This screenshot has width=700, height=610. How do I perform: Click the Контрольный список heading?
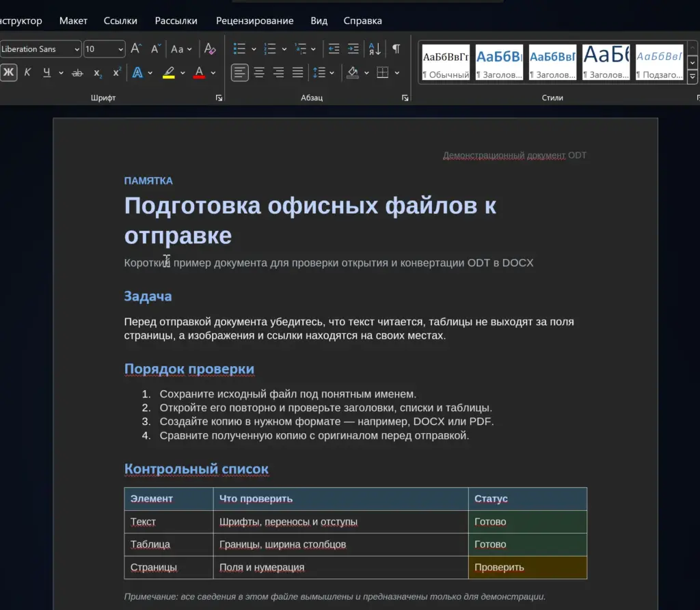tap(196, 469)
